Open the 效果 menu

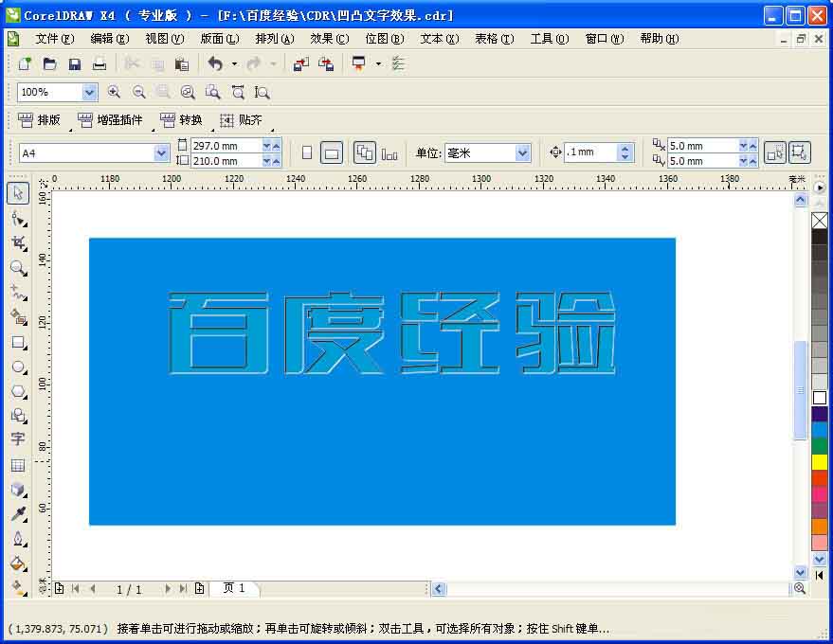coord(330,39)
